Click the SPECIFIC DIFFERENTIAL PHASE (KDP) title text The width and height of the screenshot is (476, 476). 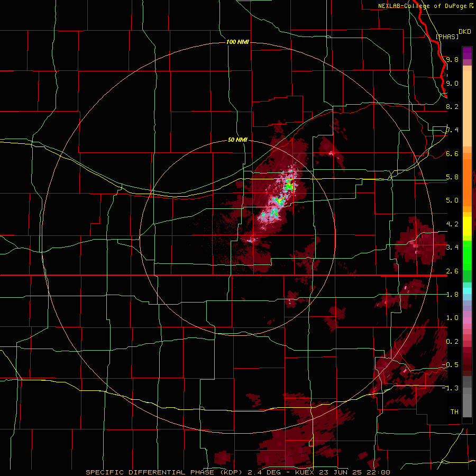[x=165, y=472]
